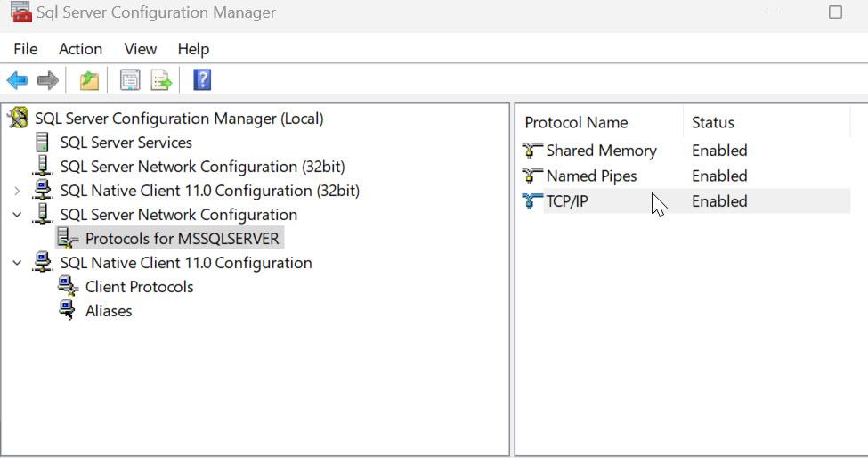The image size is (868, 458).
Task: Click the Status column header
Action: tap(713, 123)
